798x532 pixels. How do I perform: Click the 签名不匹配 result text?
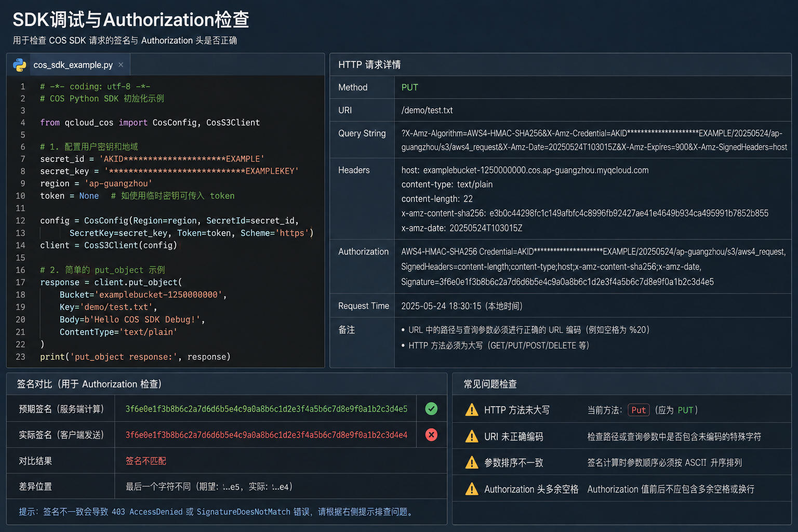[146, 461]
